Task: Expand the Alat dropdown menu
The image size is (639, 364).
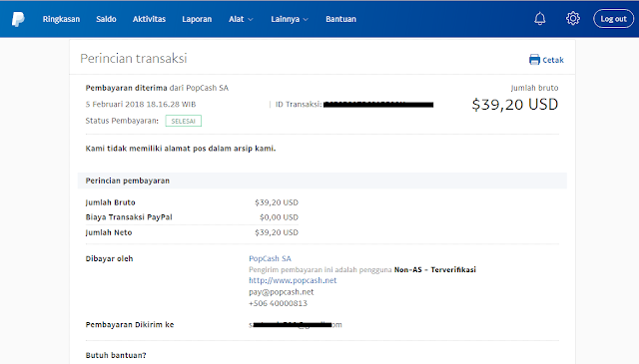Action: [x=241, y=19]
